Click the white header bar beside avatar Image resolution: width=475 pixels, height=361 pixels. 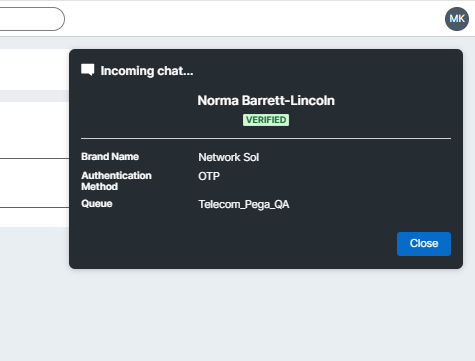click(253, 19)
